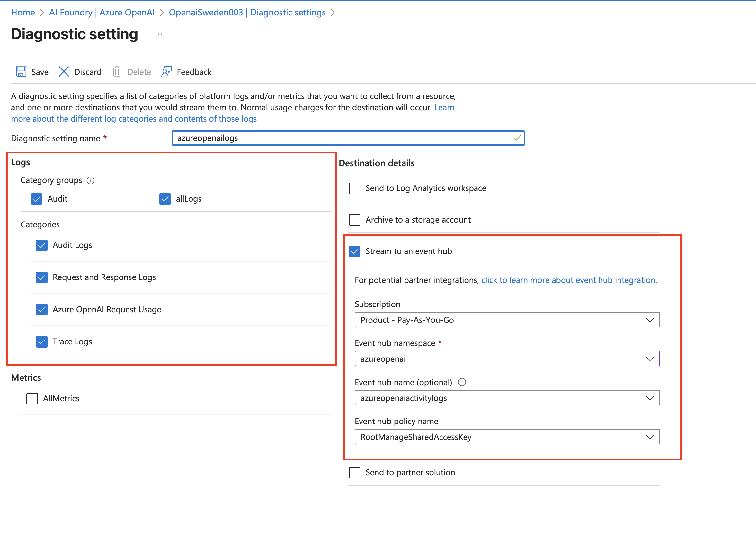Click the Save icon in the toolbar
756x545 pixels.
(21, 71)
